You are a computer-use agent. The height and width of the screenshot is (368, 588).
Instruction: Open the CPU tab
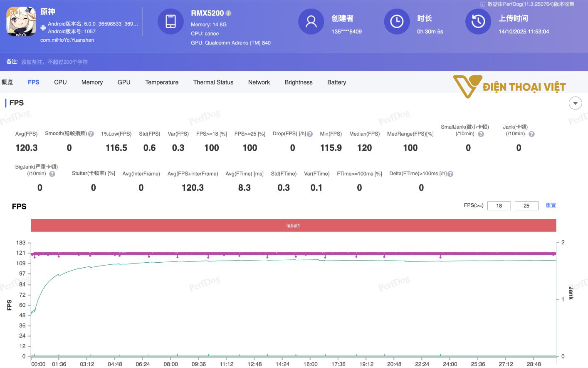click(60, 82)
